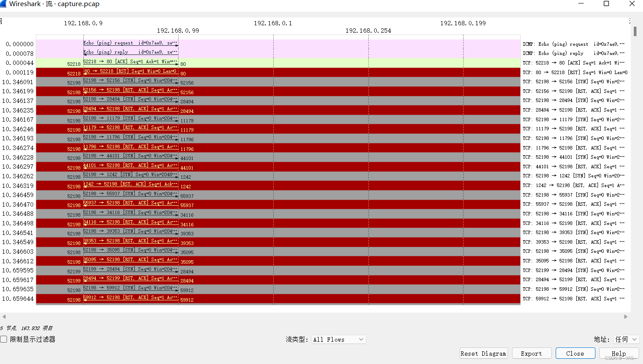Viewport: 643px width, 364px height.
Task: Select the 80 → 52218 RST flow row
Action: click(x=278, y=72)
